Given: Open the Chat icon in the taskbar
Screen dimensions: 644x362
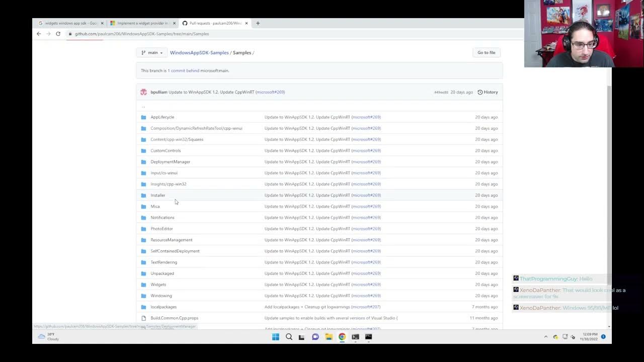Looking at the screenshot, I should (x=315, y=337).
